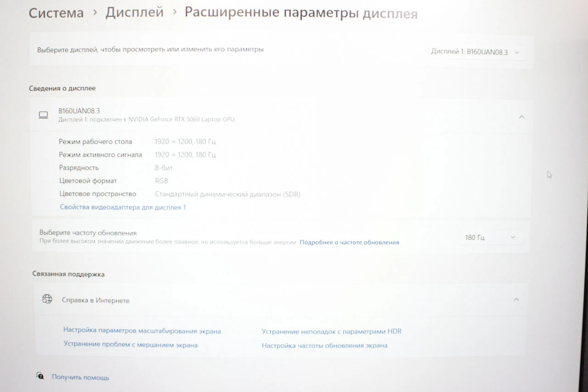Click the Цветовое пространство row label
The width and height of the screenshot is (588, 392).
pos(98,194)
